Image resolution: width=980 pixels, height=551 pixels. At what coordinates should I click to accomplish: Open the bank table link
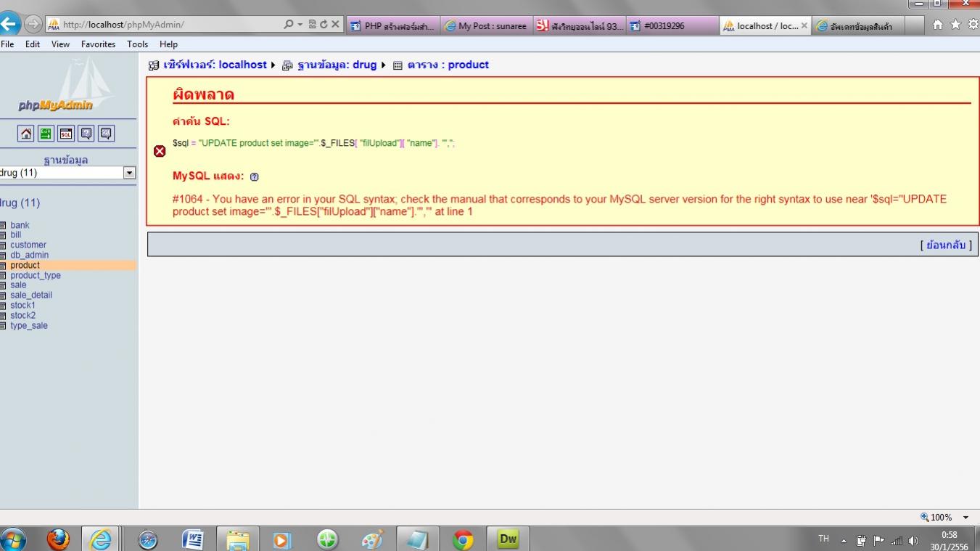[20, 225]
